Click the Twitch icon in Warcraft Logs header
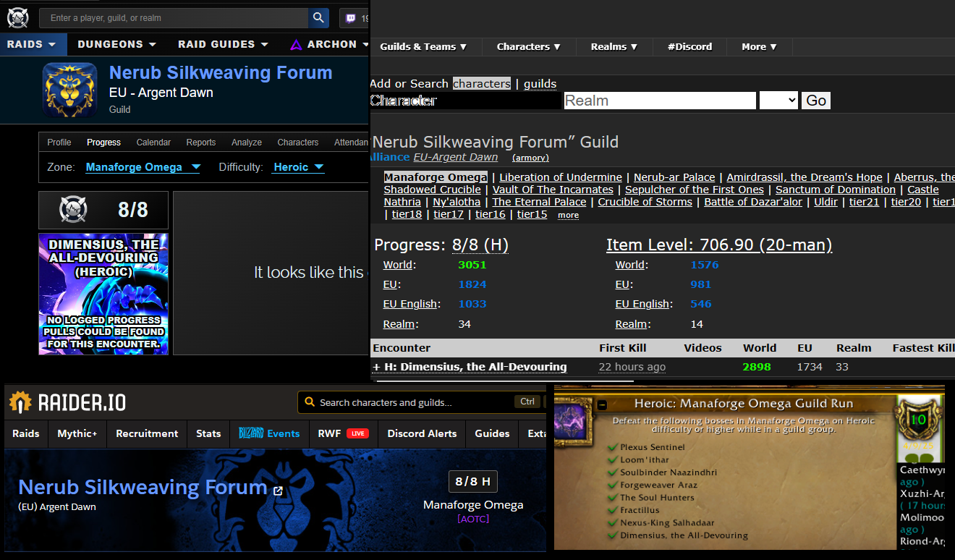The height and width of the screenshot is (560, 955). [x=350, y=18]
